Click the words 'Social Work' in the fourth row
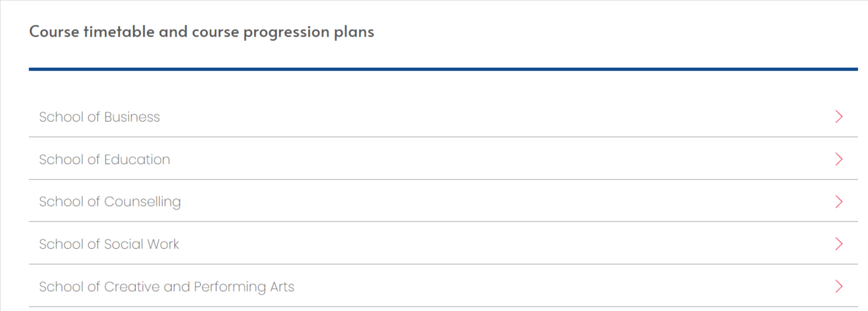 coord(141,244)
